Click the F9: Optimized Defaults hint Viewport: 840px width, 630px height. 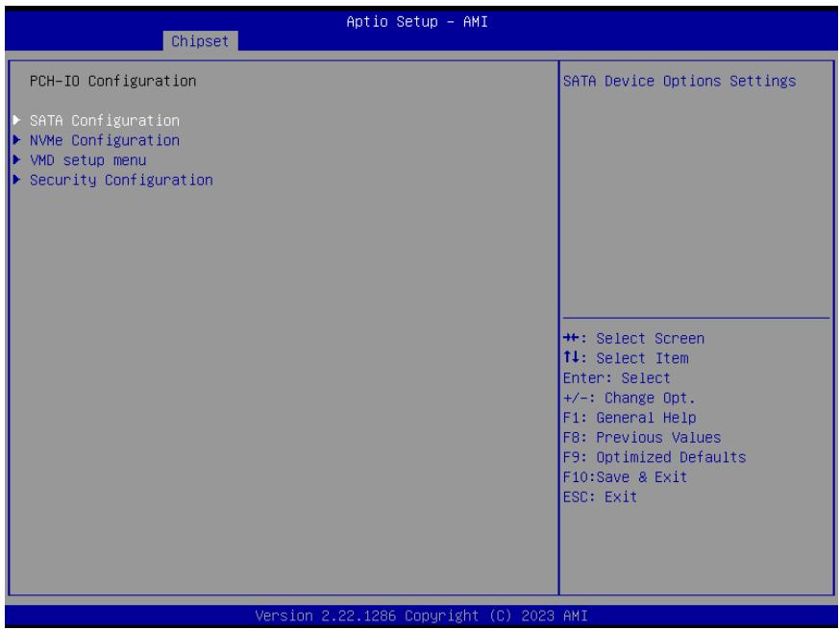point(655,457)
